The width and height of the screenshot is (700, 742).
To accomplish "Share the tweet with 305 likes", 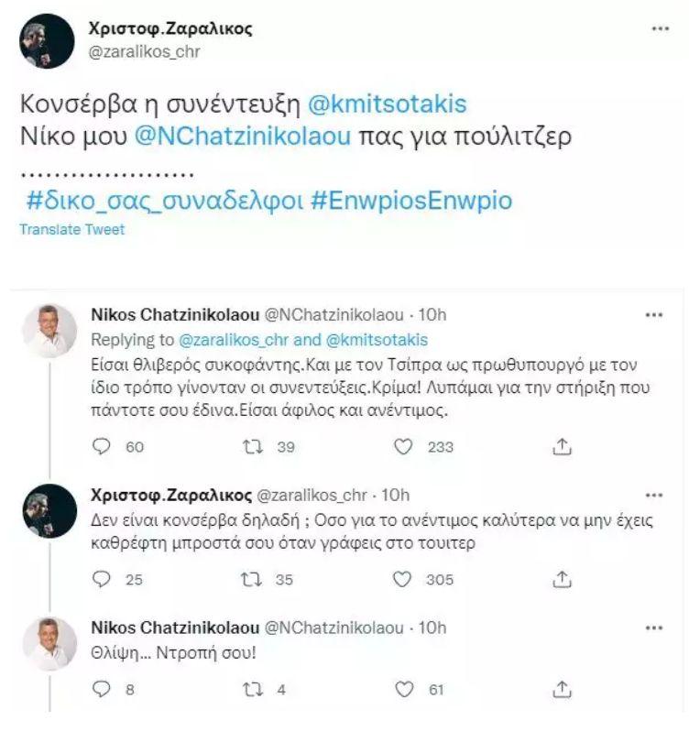I will coord(563,579).
